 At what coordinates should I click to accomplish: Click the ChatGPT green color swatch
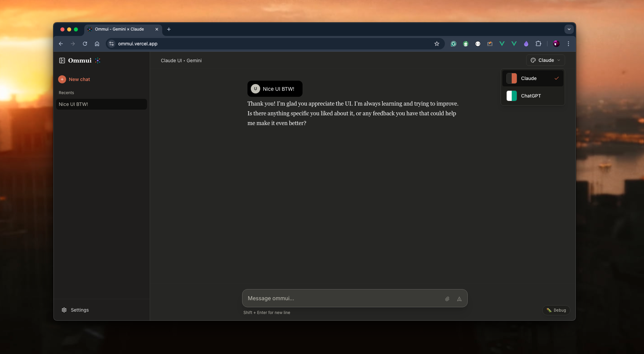(512, 96)
